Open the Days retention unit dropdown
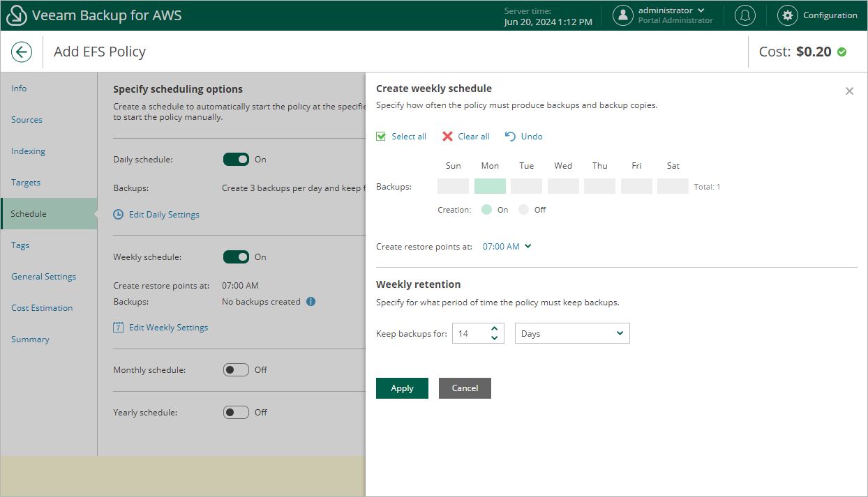This screenshot has width=868, height=497. [572, 333]
